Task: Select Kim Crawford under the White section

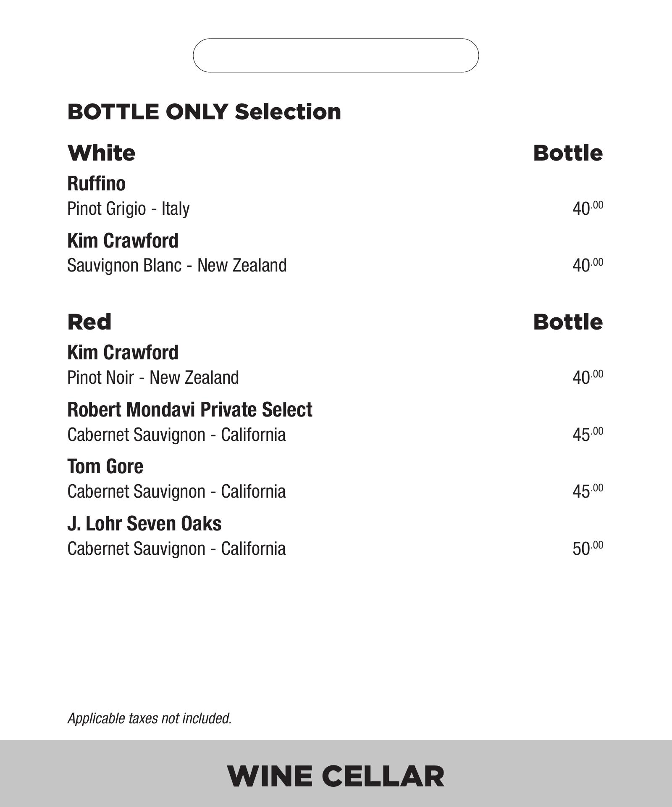Action: (x=123, y=241)
